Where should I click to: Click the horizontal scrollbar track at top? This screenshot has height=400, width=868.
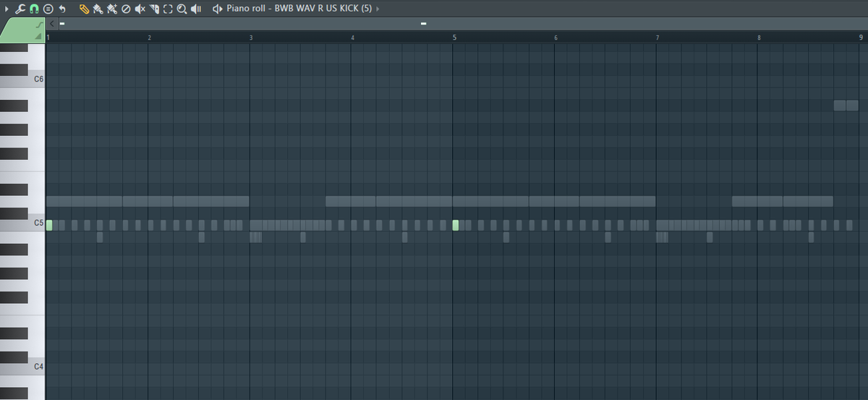(462, 24)
